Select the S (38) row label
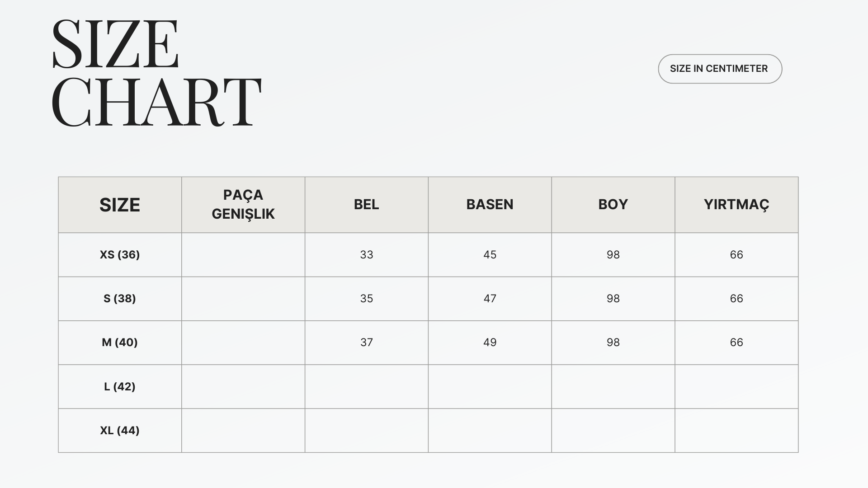The image size is (868, 488). click(120, 299)
